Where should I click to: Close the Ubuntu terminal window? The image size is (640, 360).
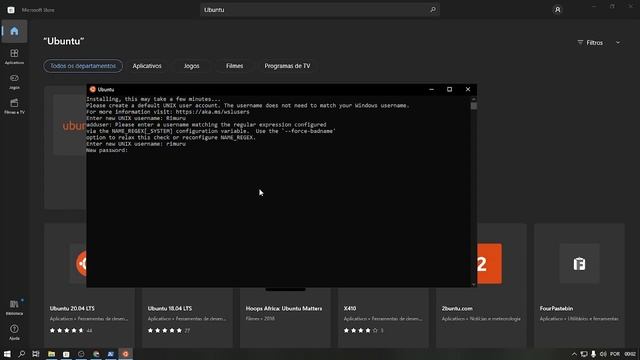pos(468,89)
